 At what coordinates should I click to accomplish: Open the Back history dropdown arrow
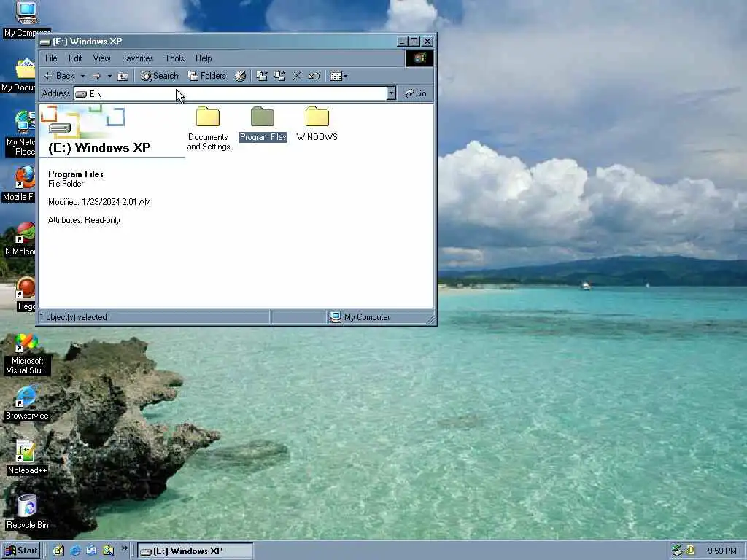(x=82, y=76)
